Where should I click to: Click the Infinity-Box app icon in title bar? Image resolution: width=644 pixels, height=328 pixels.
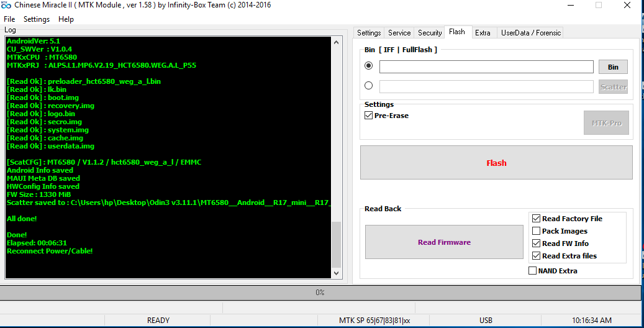pos(6,6)
